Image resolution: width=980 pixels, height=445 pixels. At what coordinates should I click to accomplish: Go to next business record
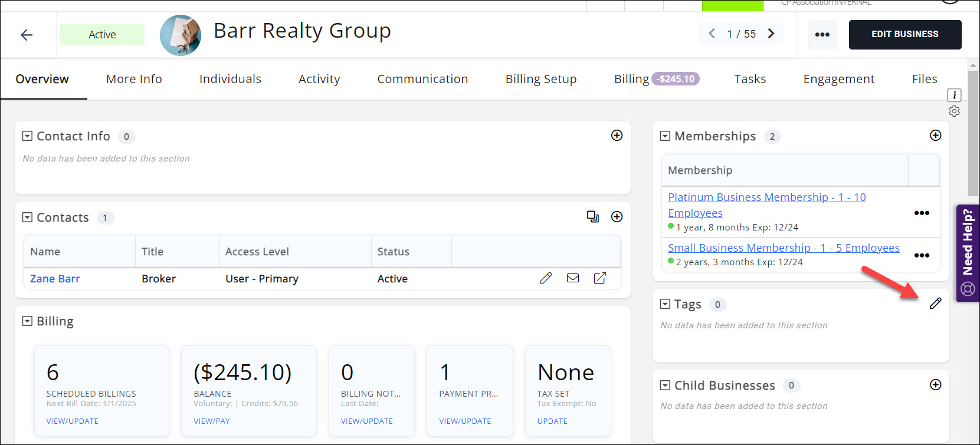pyautogui.click(x=771, y=34)
